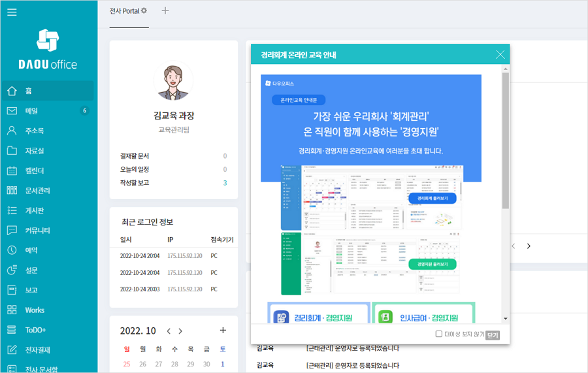This screenshot has width=588, height=373.
Task: Add a new portal tab with plus icon
Action: [x=165, y=10]
